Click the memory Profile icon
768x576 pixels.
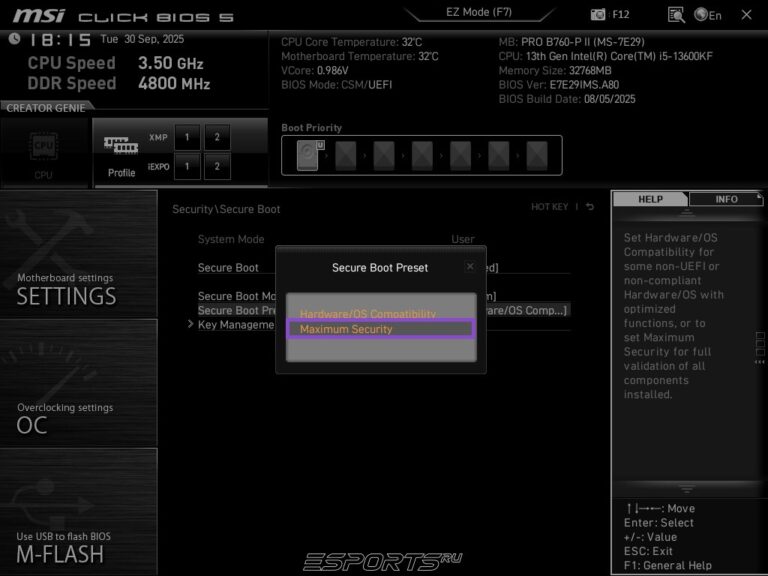[x=121, y=151]
